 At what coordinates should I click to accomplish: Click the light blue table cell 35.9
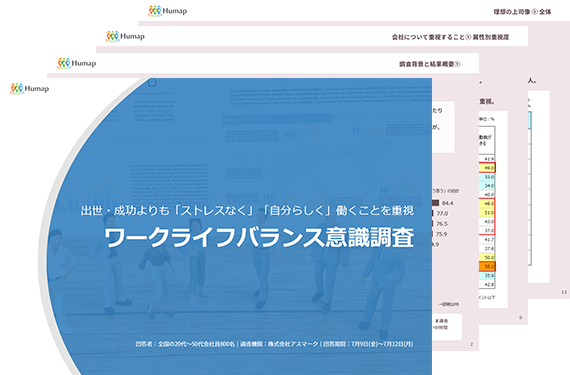coord(487,275)
